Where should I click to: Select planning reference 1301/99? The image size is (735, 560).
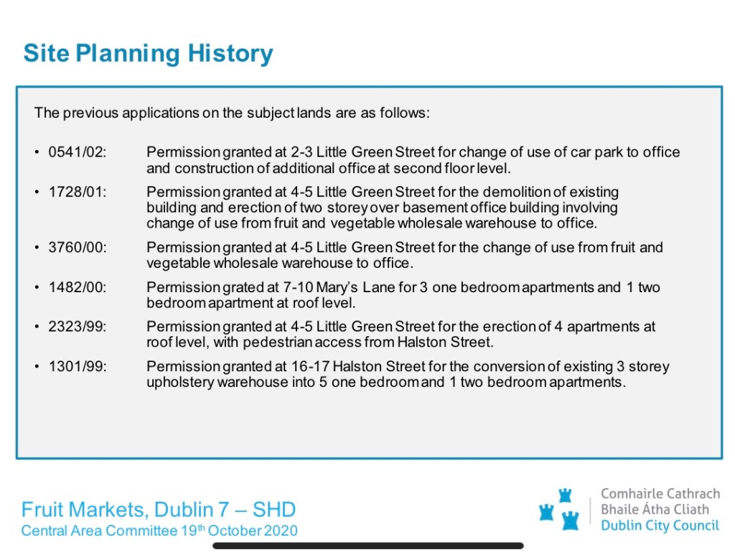(77, 367)
